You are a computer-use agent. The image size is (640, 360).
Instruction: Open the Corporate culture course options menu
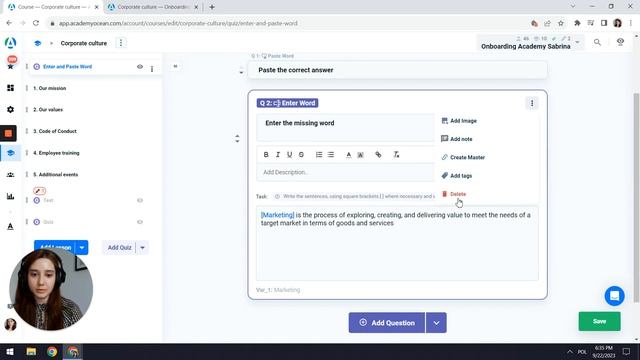[x=121, y=43]
